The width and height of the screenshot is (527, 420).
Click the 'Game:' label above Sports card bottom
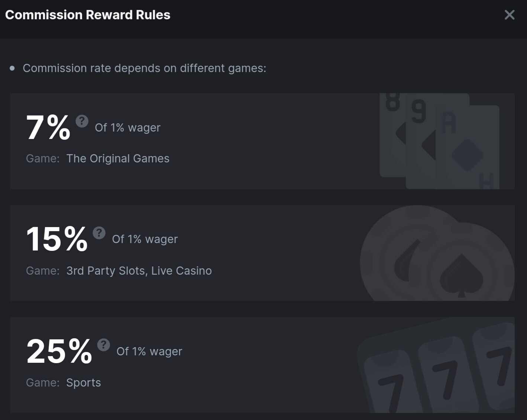(43, 382)
